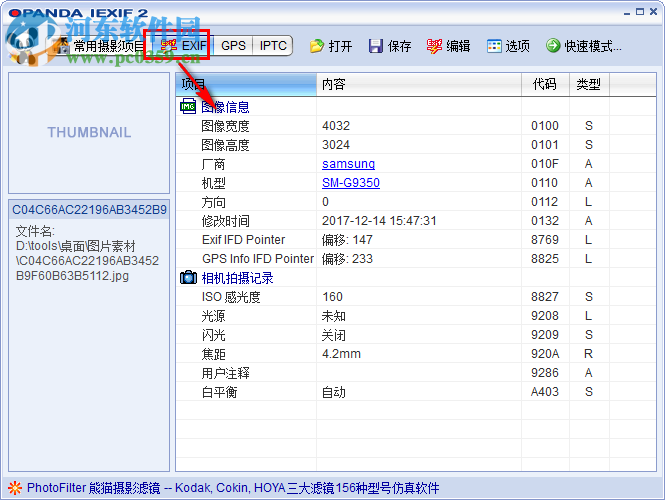Select the 修改时间 row label
The height and width of the screenshot is (500, 665).
(225, 221)
